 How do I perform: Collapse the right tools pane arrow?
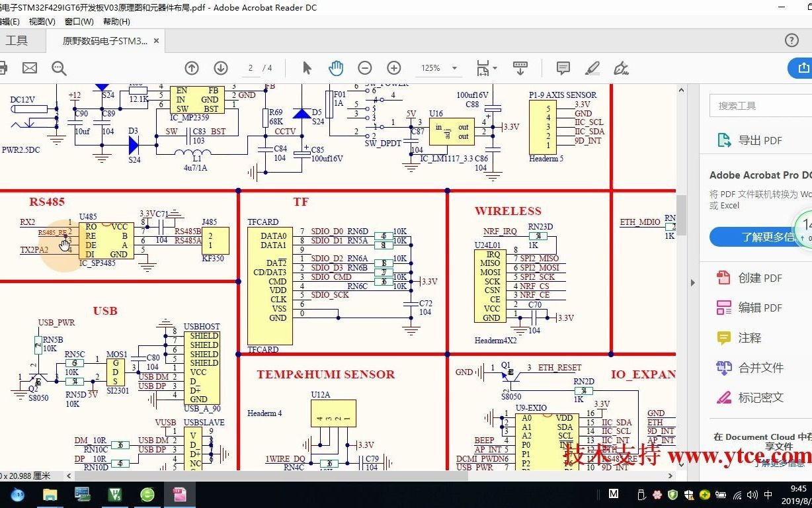tap(692, 282)
